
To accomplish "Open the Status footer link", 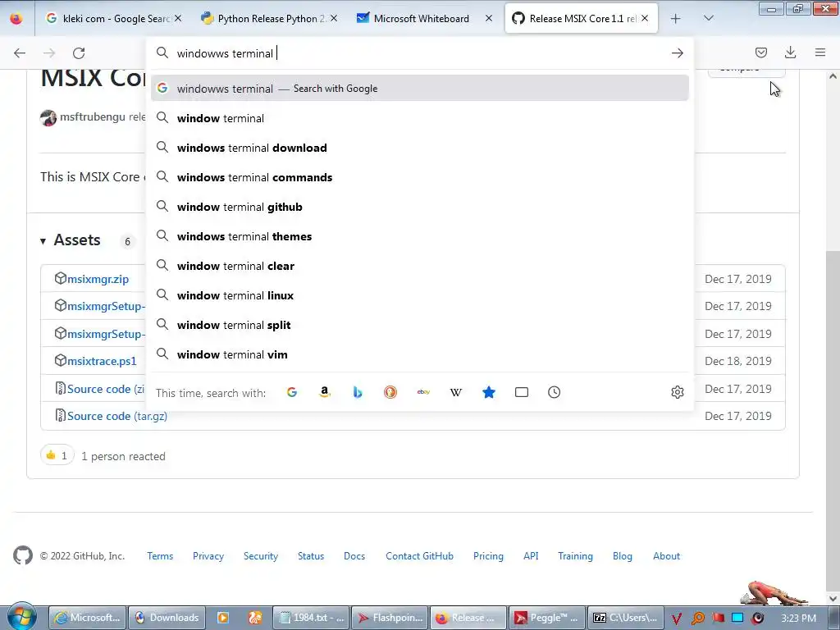I will click(x=311, y=556).
